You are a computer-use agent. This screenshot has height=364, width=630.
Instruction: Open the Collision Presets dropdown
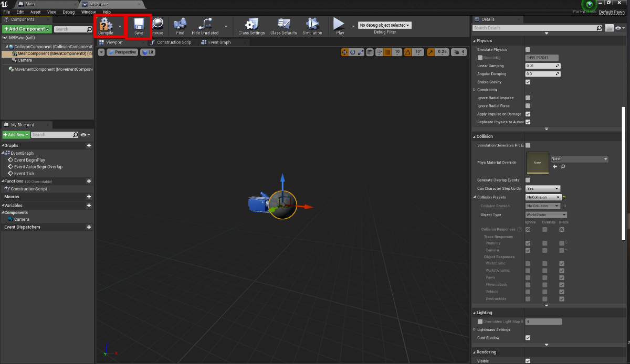[543, 197]
